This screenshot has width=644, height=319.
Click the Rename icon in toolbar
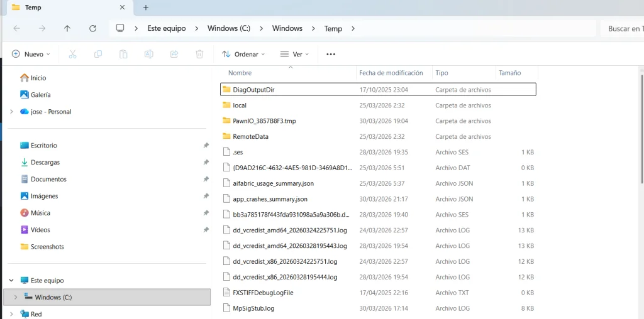[148, 54]
